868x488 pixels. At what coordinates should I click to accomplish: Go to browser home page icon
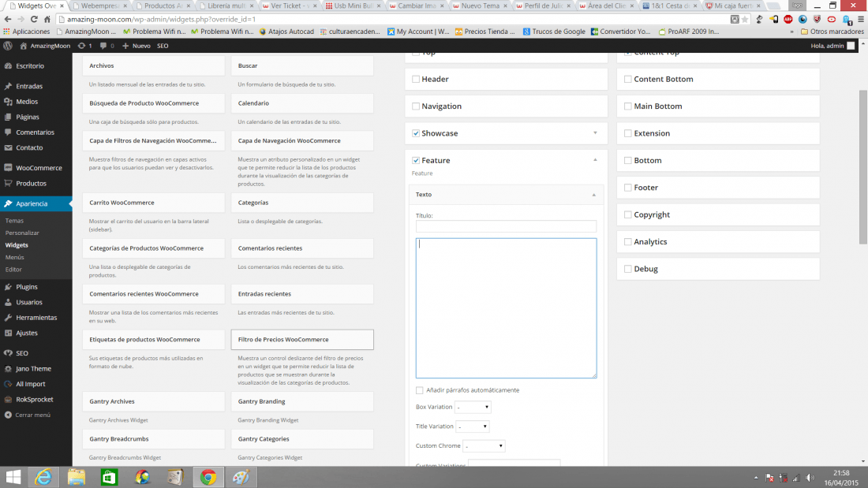click(x=47, y=19)
